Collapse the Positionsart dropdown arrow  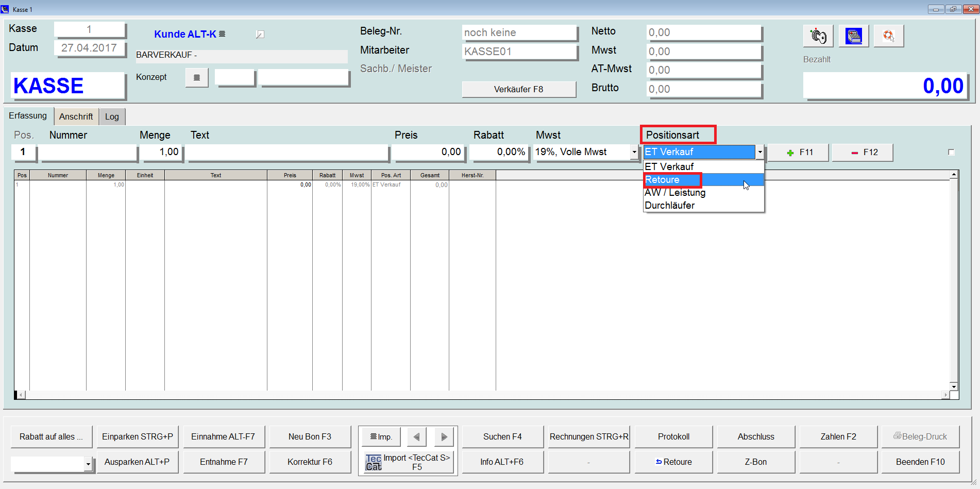click(759, 152)
